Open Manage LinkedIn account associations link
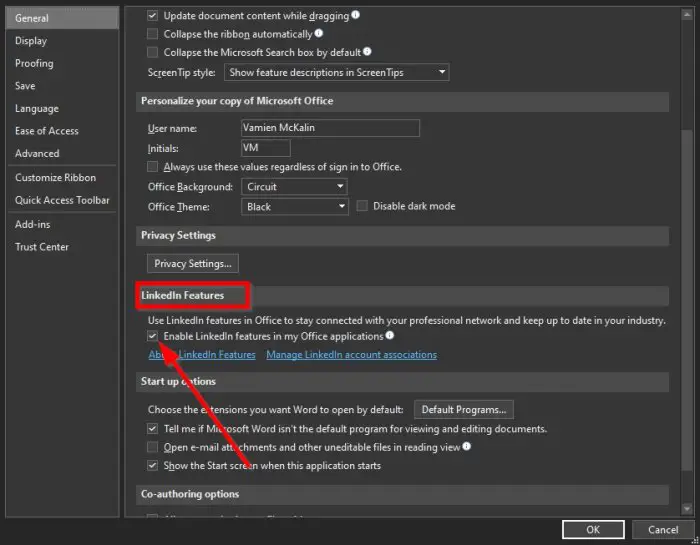700x545 pixels. click(x=352, y=355)
